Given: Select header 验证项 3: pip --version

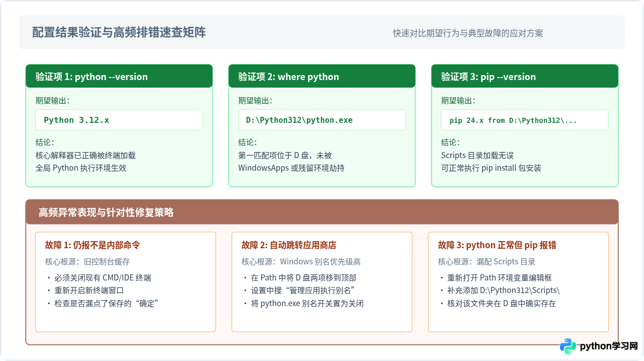Looking at the screenshot, I should pos(525,76).
